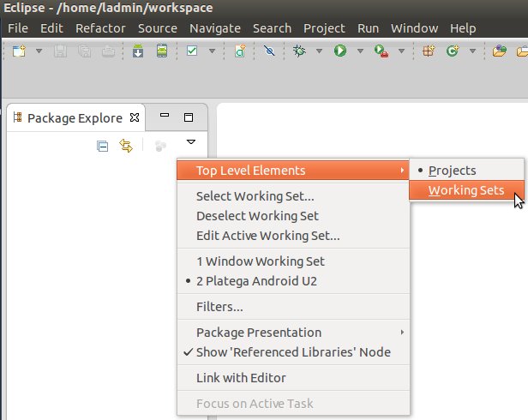Maximize the Package Explorer view

(189, 117)
